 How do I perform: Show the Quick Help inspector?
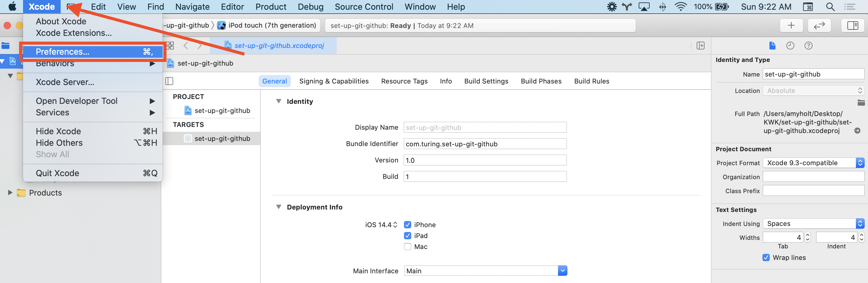point(808,46)
